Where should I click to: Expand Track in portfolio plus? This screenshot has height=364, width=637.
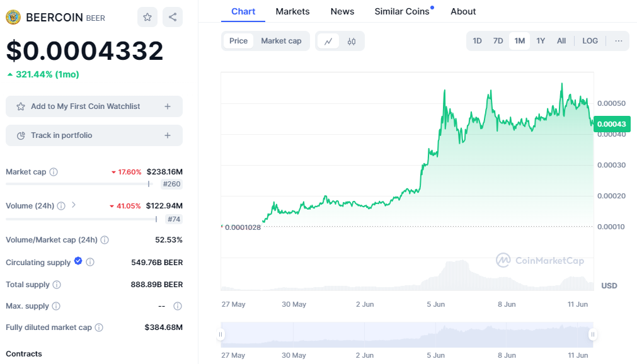coord(168,135)
